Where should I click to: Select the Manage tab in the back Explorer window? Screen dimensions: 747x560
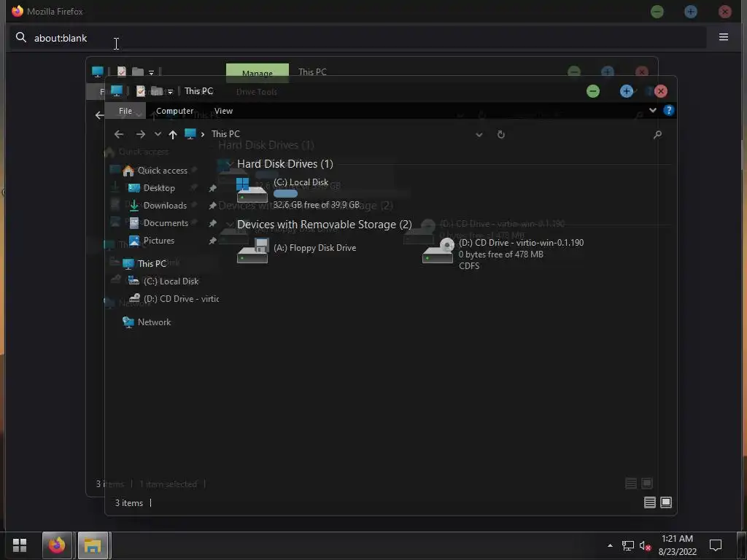[x=258, y=73]
